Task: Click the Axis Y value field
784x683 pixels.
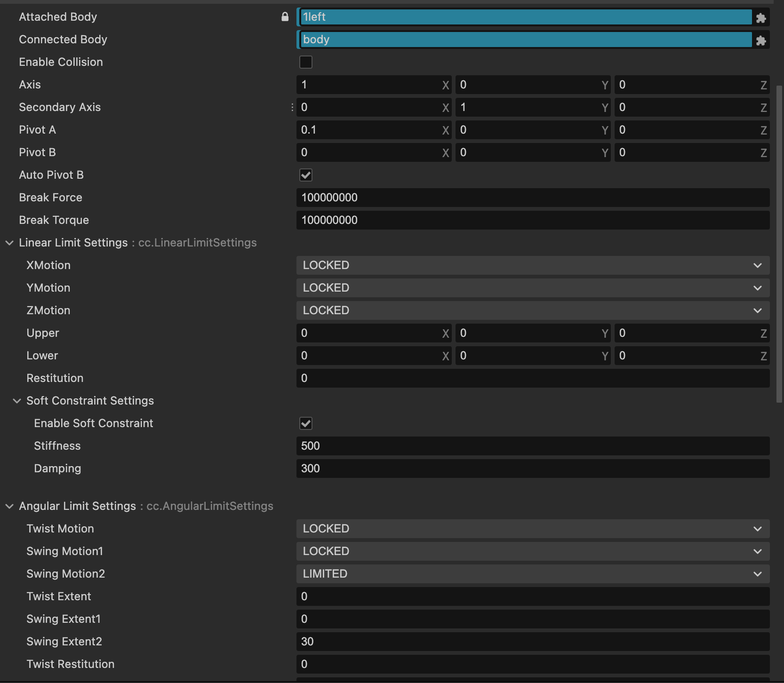Action: pyautogui.click(x=533, y=85)
